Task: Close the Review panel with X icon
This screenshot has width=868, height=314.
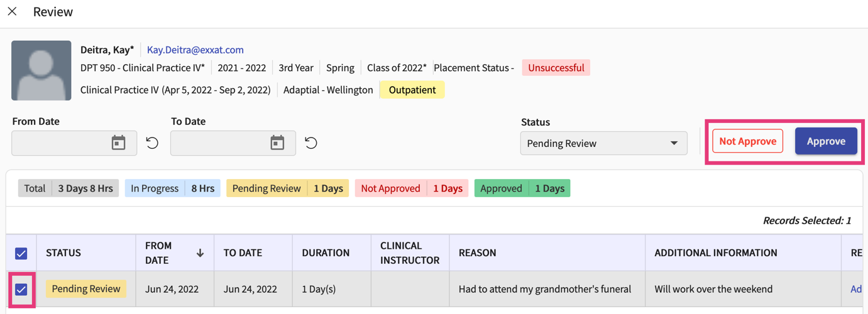Action: [12, 11]
